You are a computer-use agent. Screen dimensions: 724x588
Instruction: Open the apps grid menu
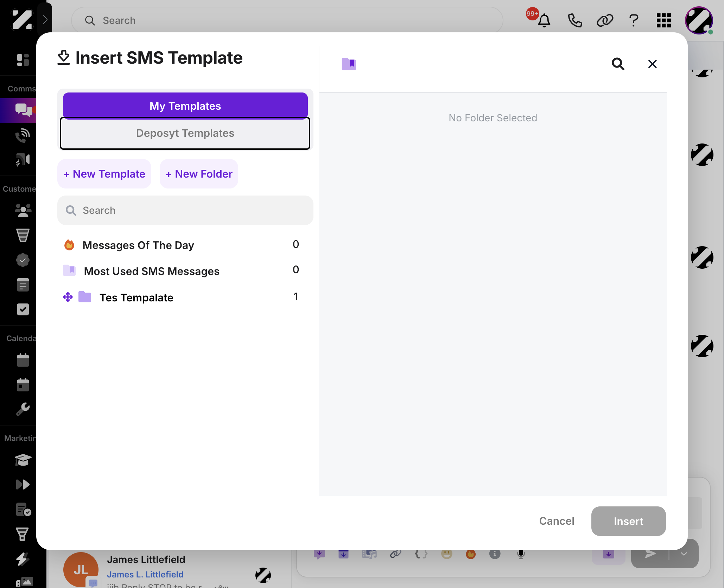click(664, 20)
